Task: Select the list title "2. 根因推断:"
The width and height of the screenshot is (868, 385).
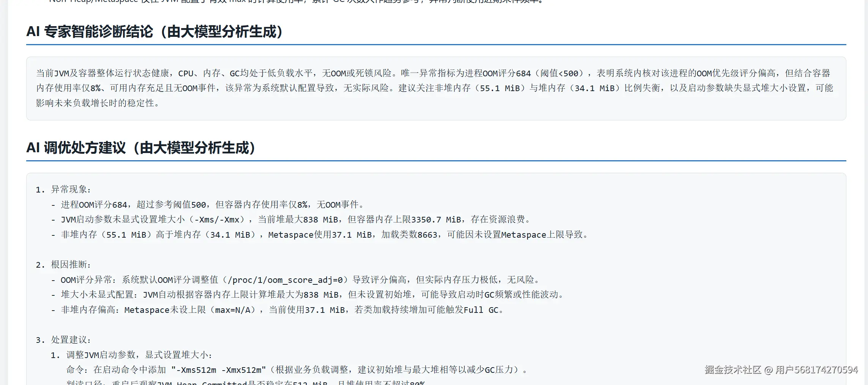Action: tap(63, 265)
